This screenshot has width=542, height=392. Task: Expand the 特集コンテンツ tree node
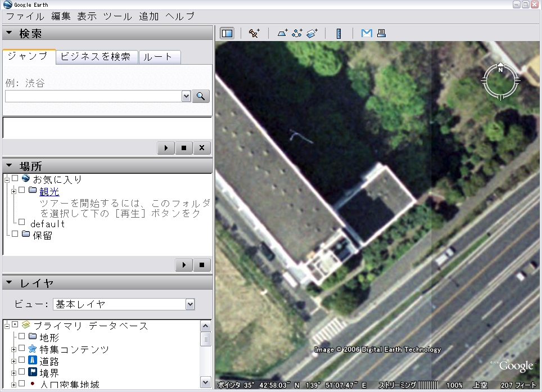[14, 349]
